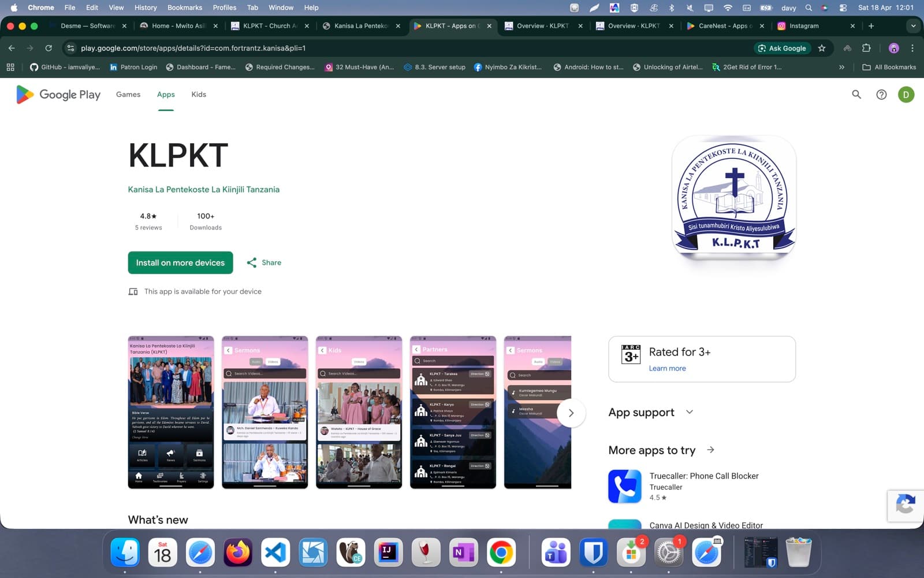Image resolution: width=924 pixels, height=578 pixels.
Task: Open Chrome extensions puzzle icon
Action: pos(865,49)
